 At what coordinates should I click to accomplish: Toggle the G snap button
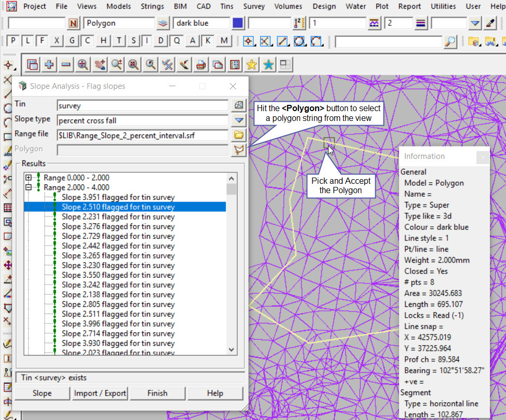coord(72,41)
